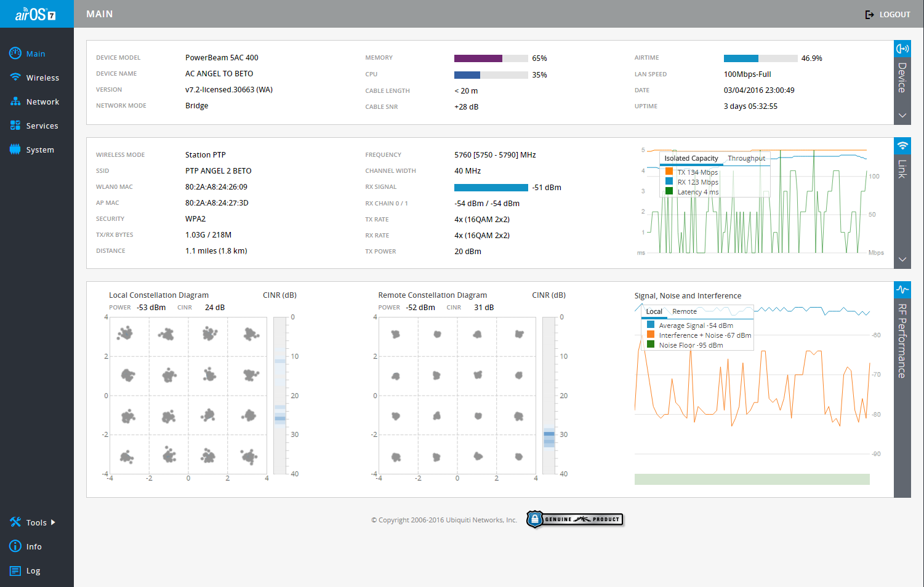Click the Link panel wifi icon
Image resolution: width=924 pixels, height=587 pixels.
pyautogui.click(x=902, y=146)
